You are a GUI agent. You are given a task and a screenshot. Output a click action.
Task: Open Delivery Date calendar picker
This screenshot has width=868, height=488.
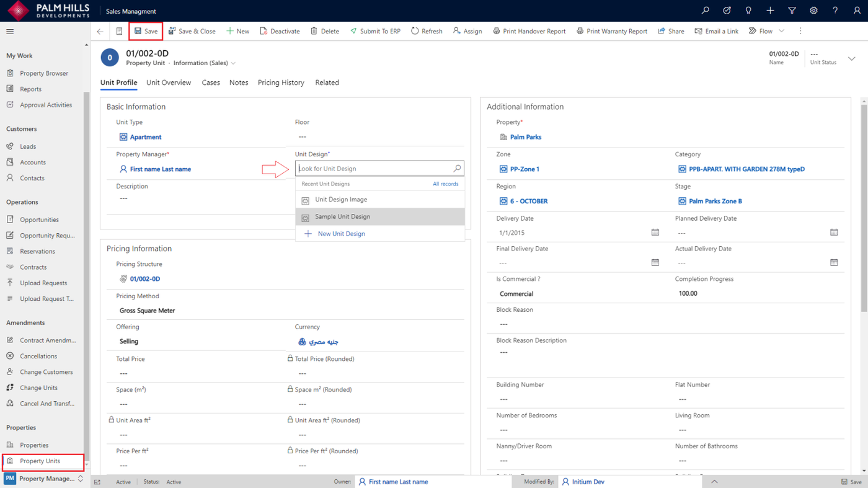pyautogui.click(x=655, y=233)
